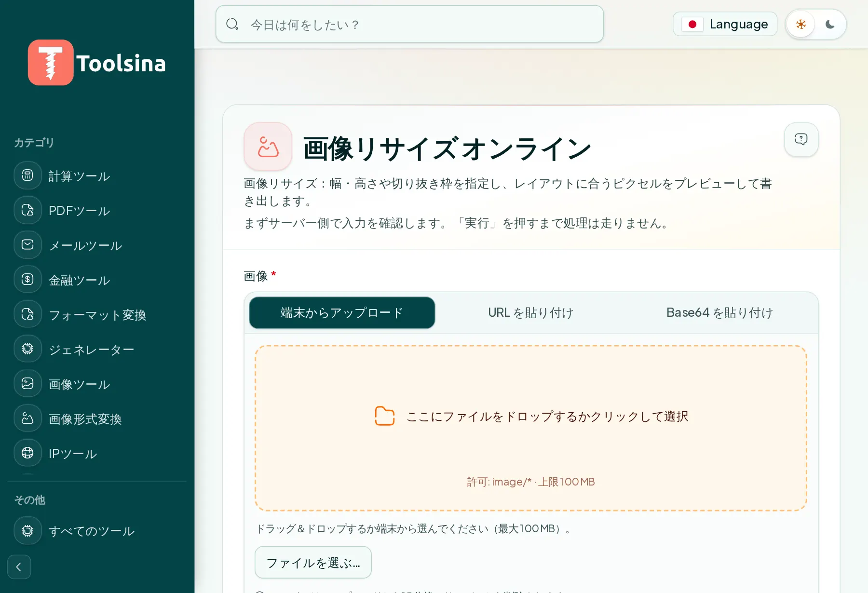Go to 画像ツール category
This screenshot has width=868, height=593.
pos(80,384)
